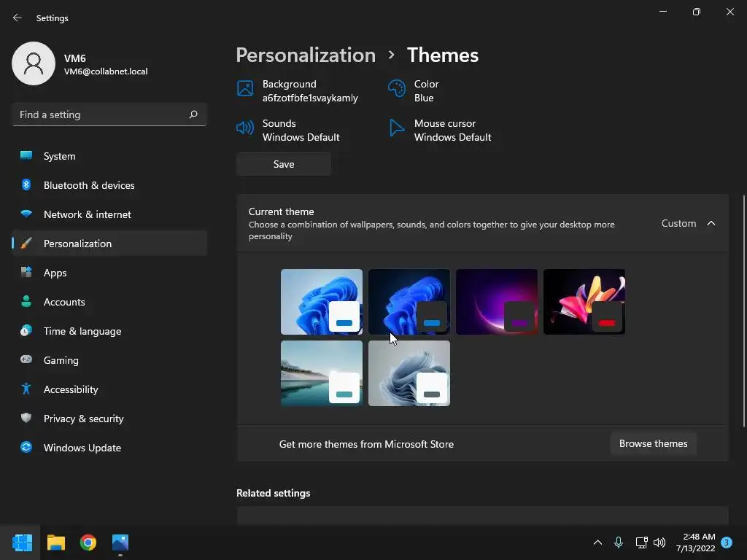Open Privacy & security settings
Viewport: 747px width, 560px height.
109,419
